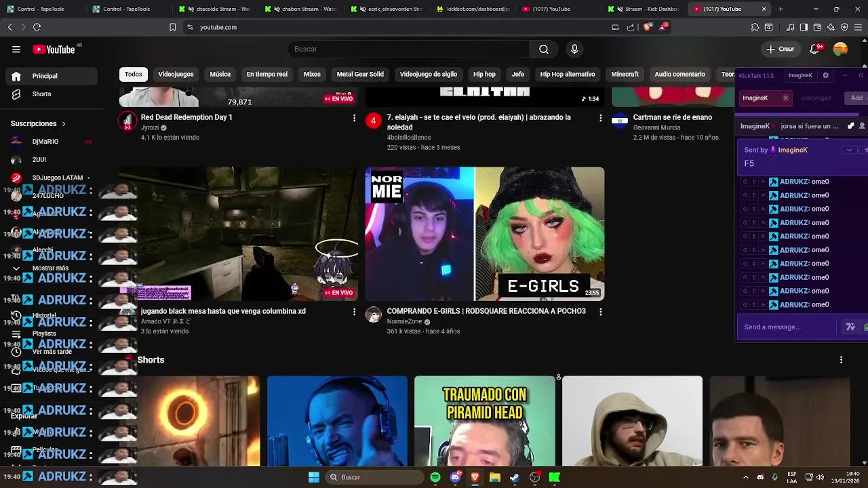Click the YouTube logo
Image resolution: width=868 pixels, height=488 pixels.
pyautogui.click(x=54, y=49)
